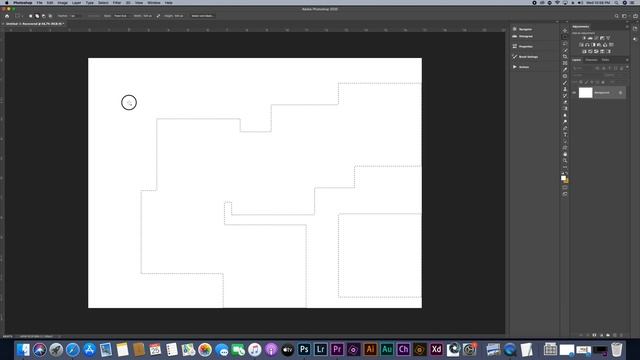Open Illustrator from the dock
Image resolution: width=640 pixels, height=360 pixels.
(x=370, y=349)
